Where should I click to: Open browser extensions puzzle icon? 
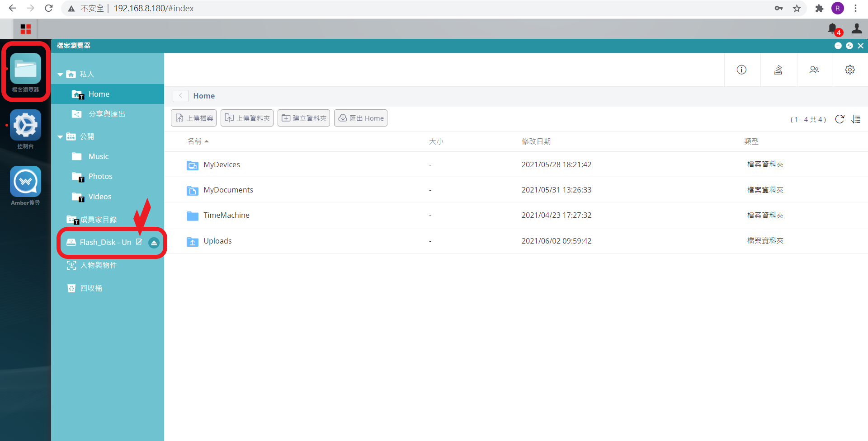pyautogui.click(x=819, y=8)
